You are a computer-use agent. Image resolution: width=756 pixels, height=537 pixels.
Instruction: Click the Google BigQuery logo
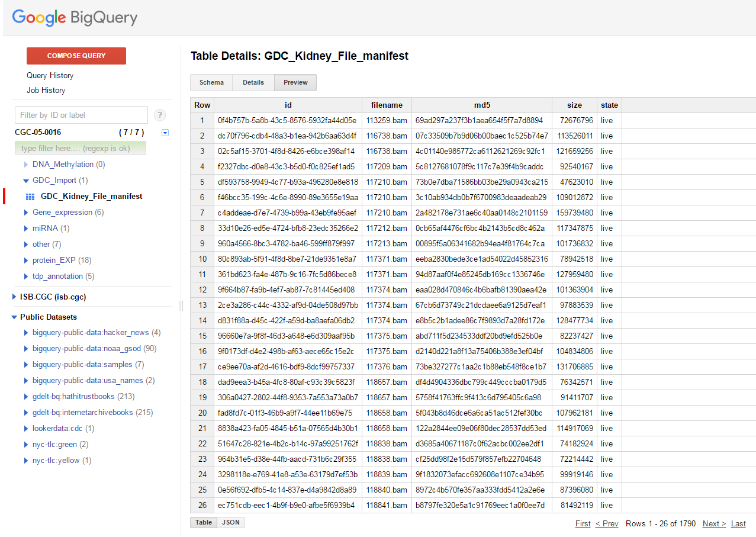75,18
